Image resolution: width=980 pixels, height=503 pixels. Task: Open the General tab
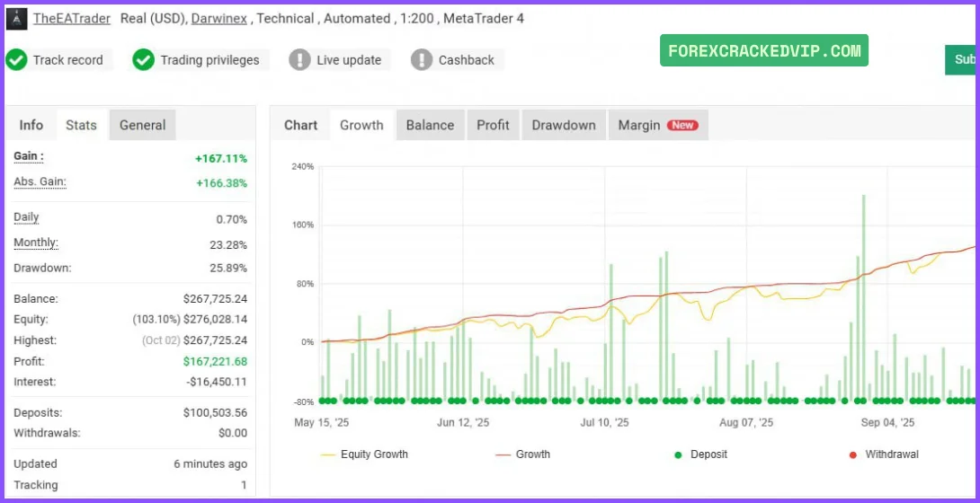coord(142,126)
